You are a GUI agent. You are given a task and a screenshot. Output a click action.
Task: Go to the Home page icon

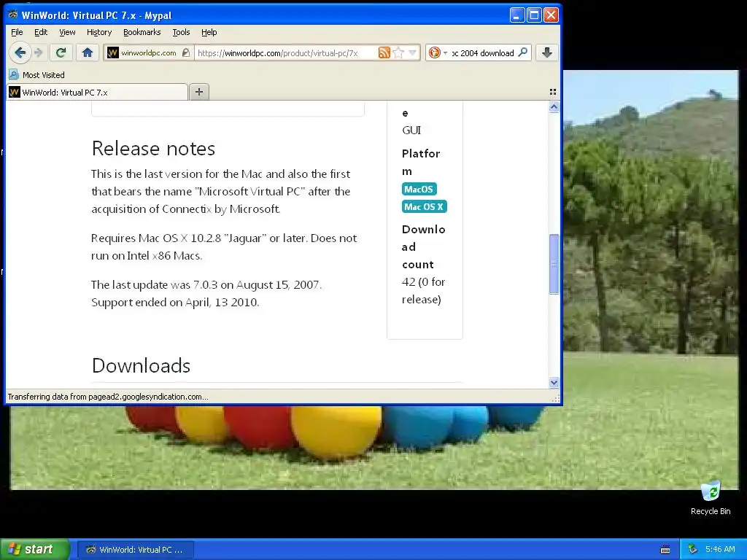pyautogui.click(x=88, y=52)
